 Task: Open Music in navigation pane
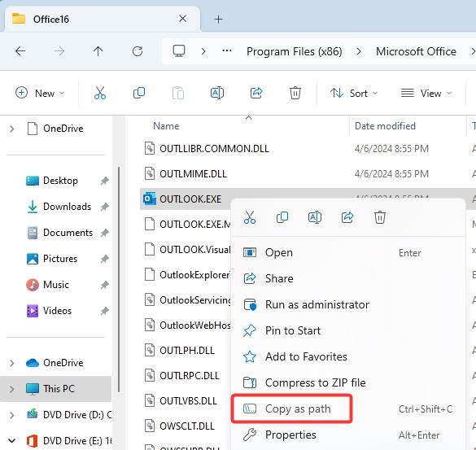56,285
